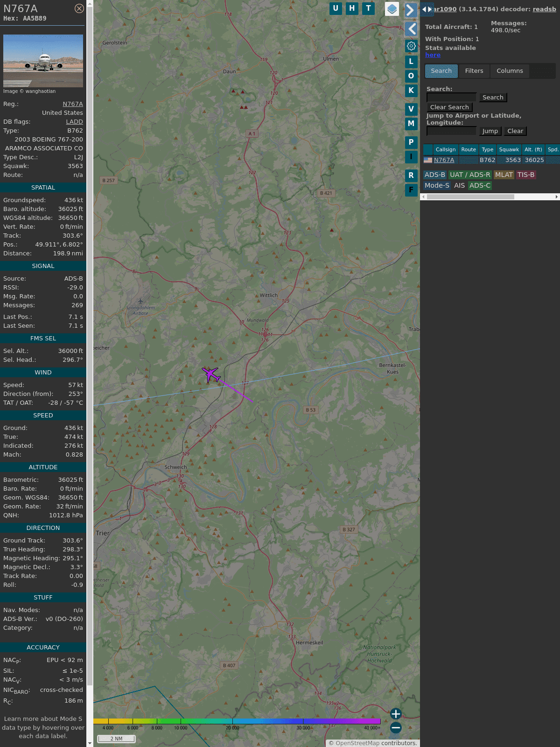Viewport: 560px width, 747px height.
Task: Click the zoom out minus button
Action: click(396, 727)
